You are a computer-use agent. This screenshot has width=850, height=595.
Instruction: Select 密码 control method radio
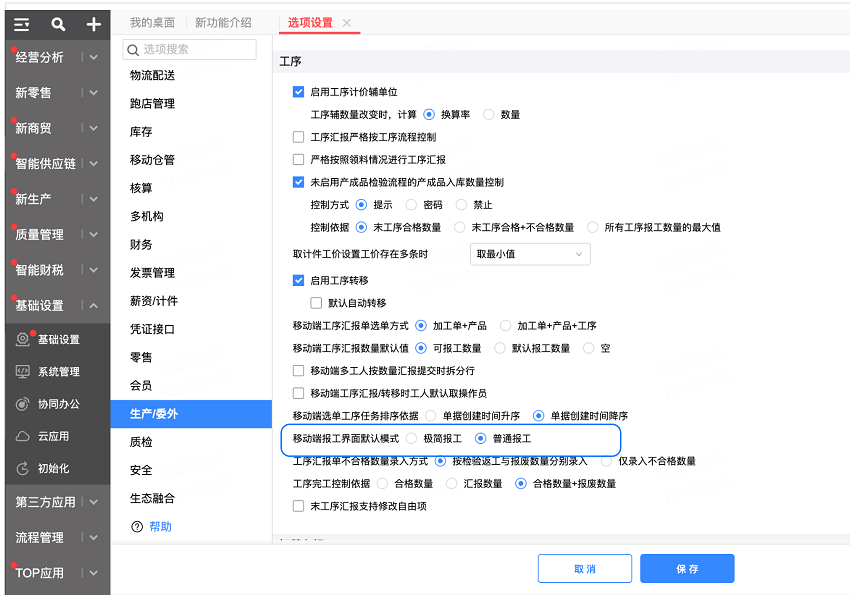point(411,205)
